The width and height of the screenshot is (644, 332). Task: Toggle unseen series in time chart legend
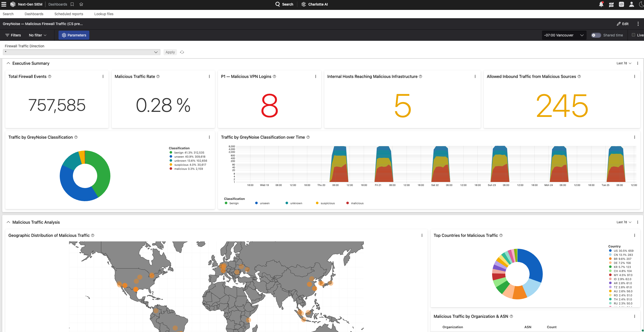262,203
